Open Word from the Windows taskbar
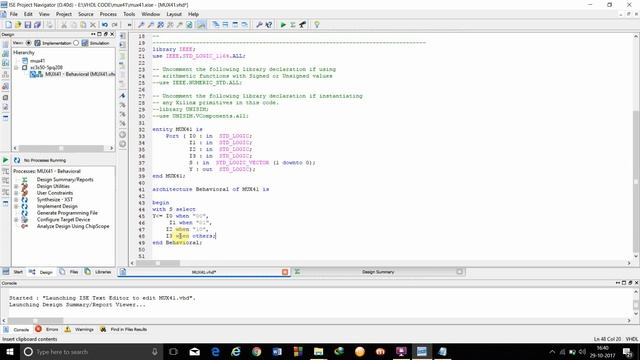Screen dimensions: 640x360 277,351
